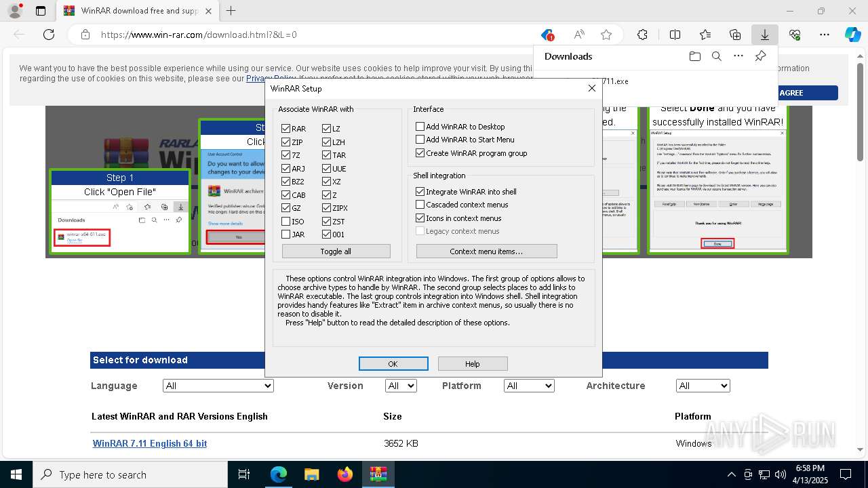868x488 pixels.
Task: View site information lock icon
Action: (85, 35)
